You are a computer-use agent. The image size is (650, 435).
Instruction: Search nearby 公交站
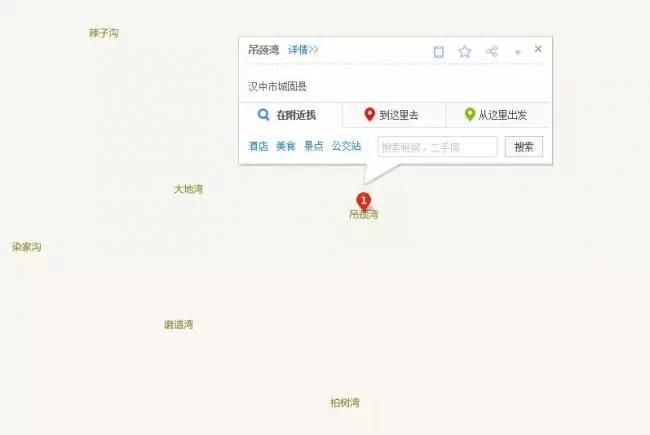coord(346,146)
